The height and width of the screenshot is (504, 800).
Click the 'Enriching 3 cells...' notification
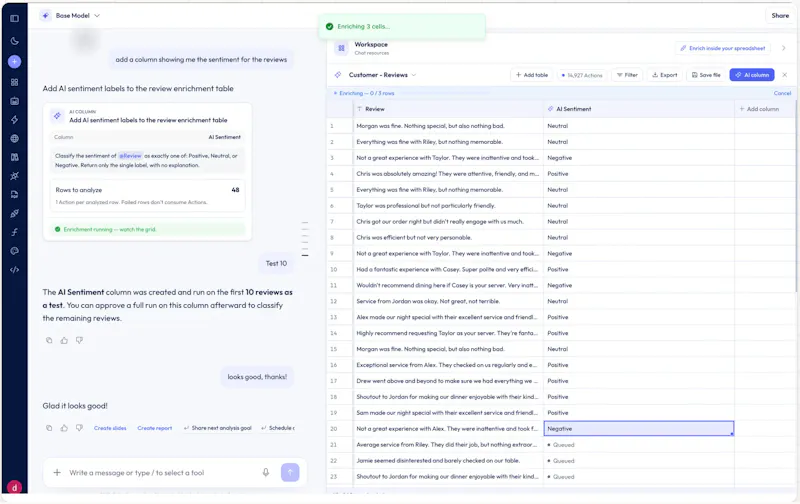(x=402, y=27)
